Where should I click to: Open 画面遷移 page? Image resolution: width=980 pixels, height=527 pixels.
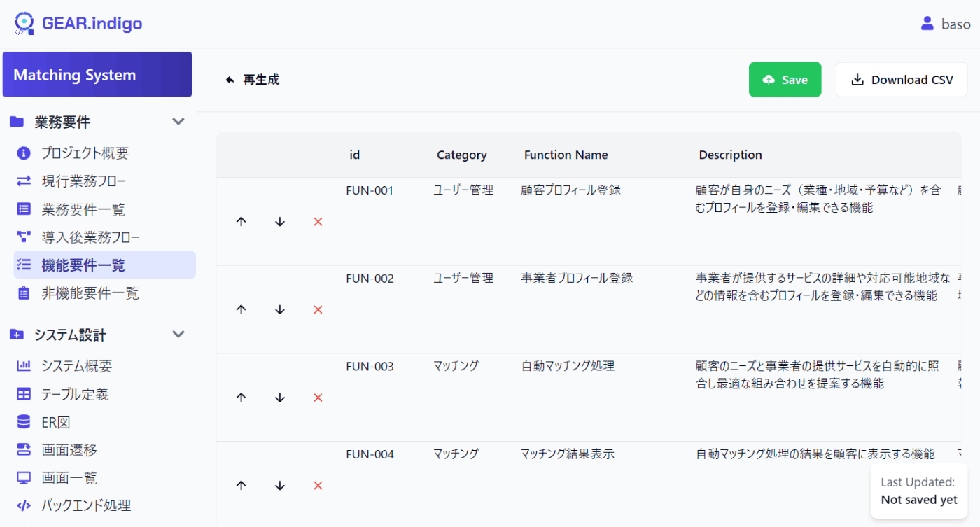(x=69, y=450)
